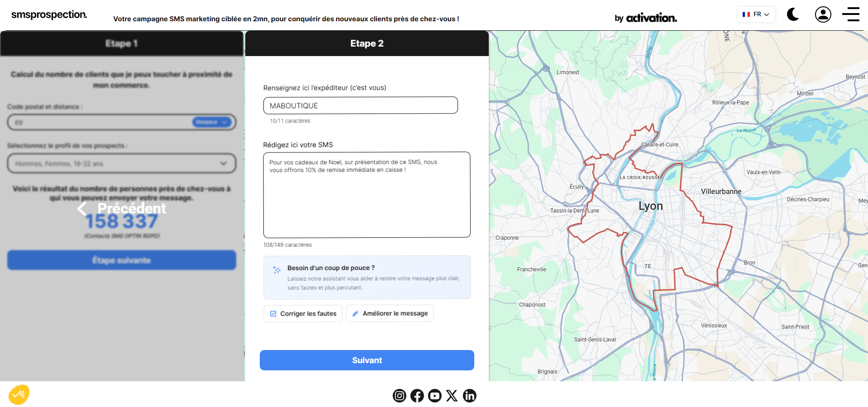Screen dimensions: 868x407
Task: Open the LinkedIn social icon
Action: (469, 396)
